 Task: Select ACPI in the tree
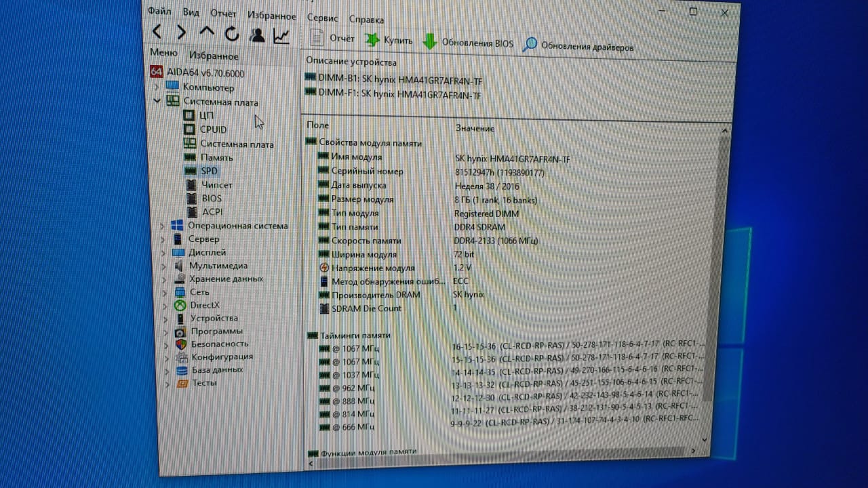pos(203,211)
